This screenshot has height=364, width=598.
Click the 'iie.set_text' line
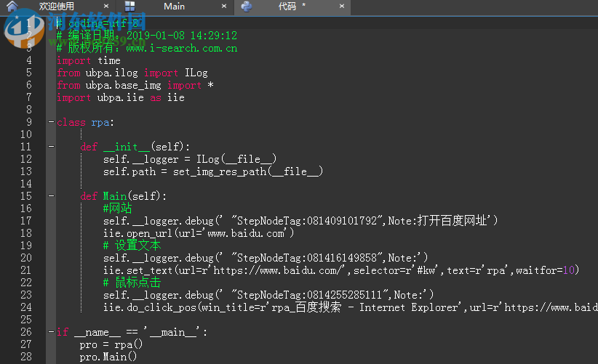341,270
